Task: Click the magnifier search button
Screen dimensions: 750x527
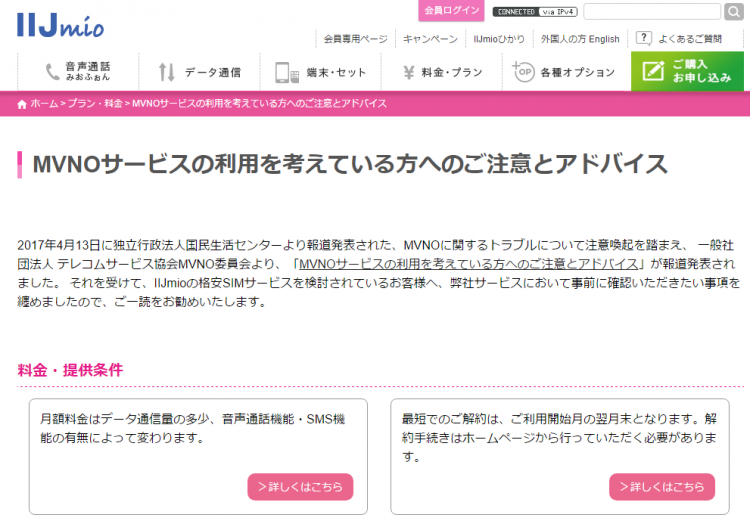Action: (x=733, y=11)
